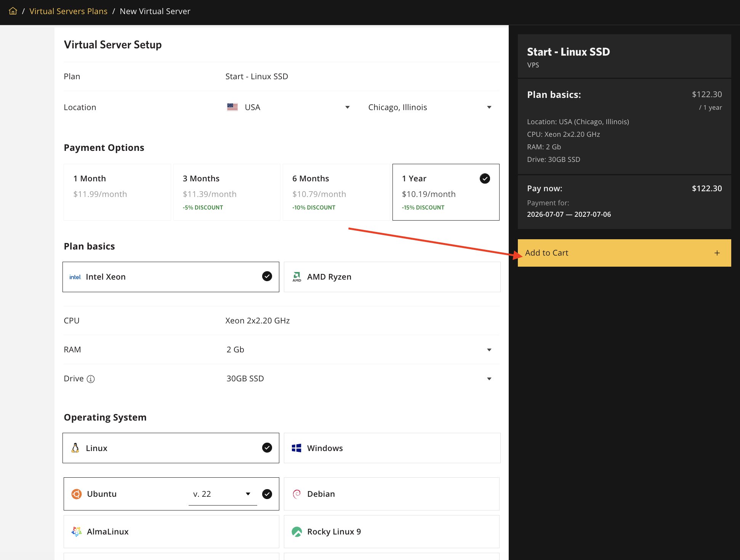740x560 pixels.
Task: Click the Windows logo icon
Action: click(x=296, y=448)
